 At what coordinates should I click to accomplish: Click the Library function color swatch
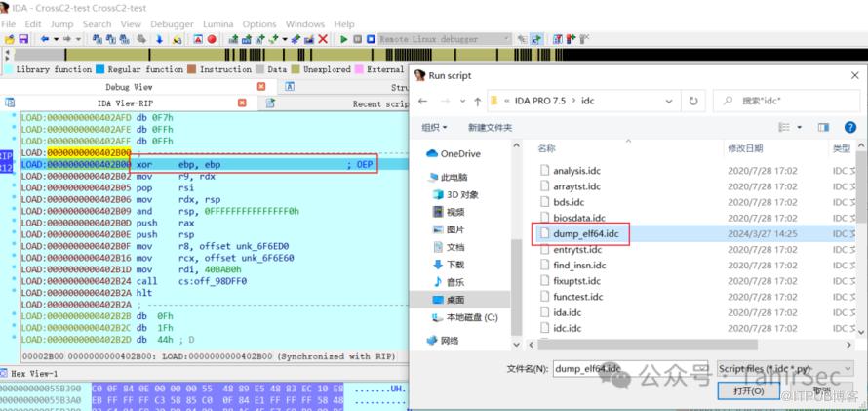point(9,69)
